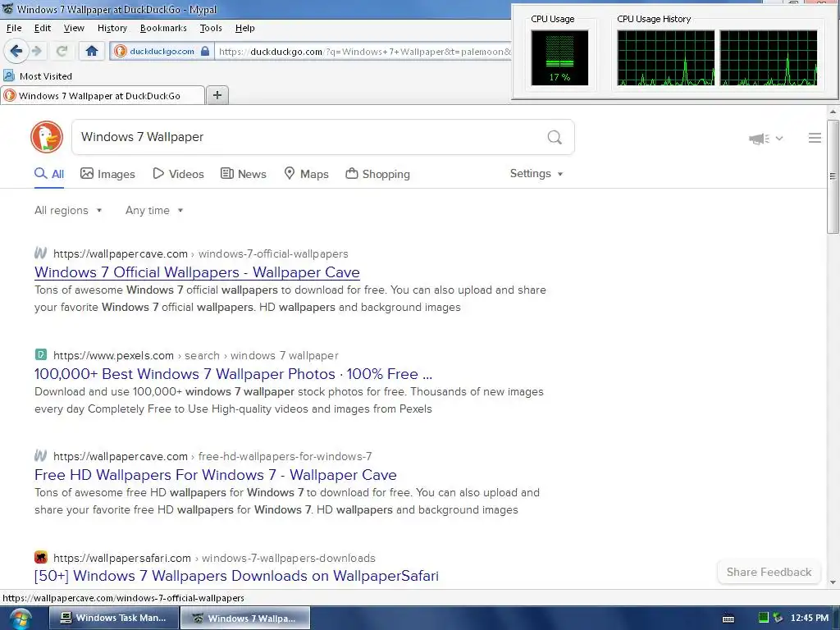840x630 pixels.
Task: Expand the Any time filter dropdown
Action: (154, 211)
